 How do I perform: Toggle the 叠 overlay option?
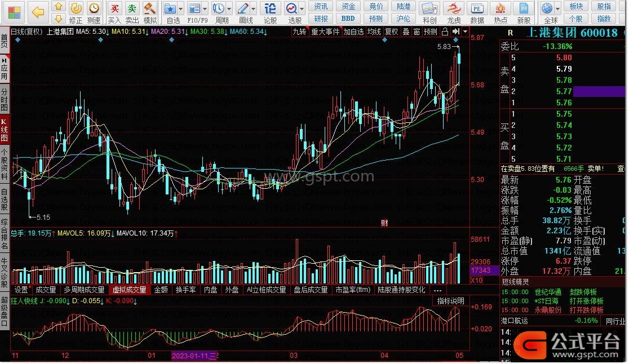click(x=406, y=32)
